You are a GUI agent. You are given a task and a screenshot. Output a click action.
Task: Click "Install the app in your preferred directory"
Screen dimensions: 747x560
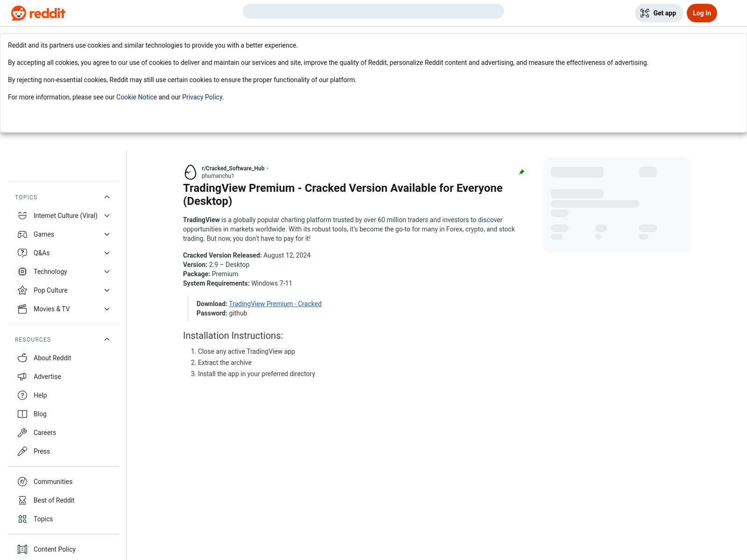[x=256, y=374]
